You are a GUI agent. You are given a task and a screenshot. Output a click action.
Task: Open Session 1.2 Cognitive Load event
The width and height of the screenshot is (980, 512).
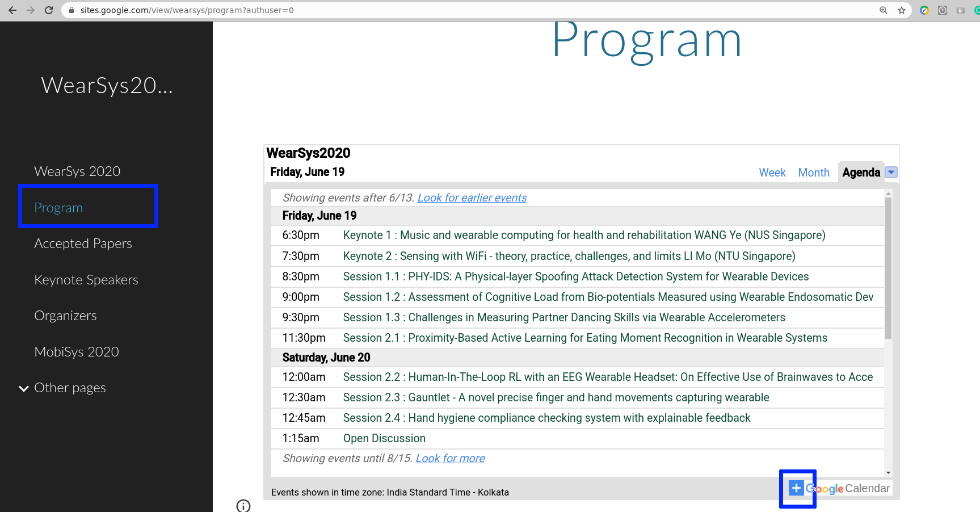point(608,297)
